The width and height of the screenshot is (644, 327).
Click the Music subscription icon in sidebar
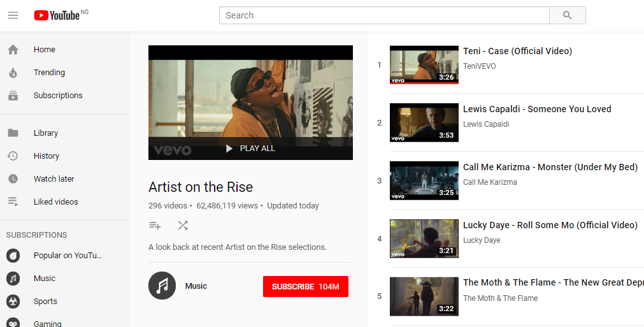[13, 279]
